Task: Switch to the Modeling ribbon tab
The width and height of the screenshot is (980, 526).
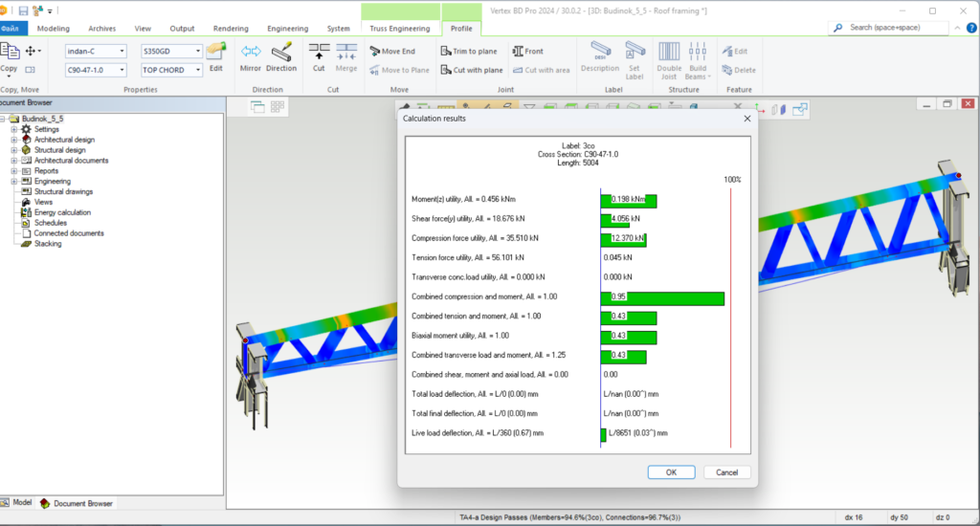Action: click(54, 28)
